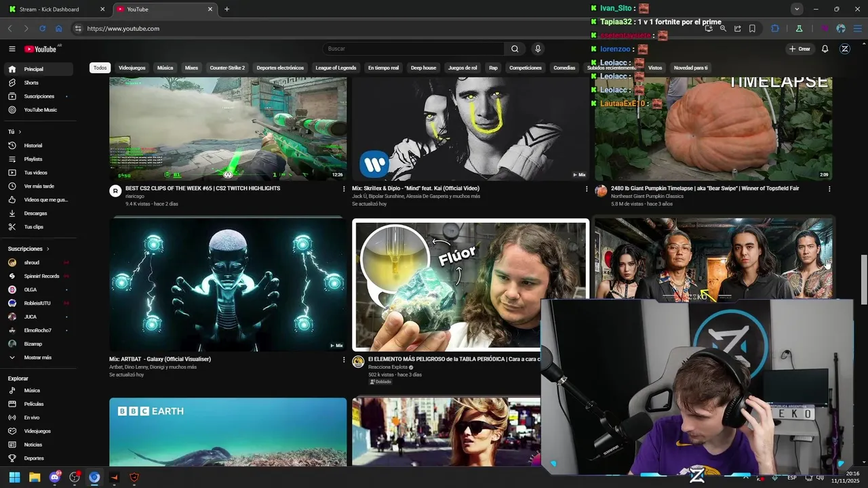
Task: Open a new browser tab
Action: tap(226, 9)
